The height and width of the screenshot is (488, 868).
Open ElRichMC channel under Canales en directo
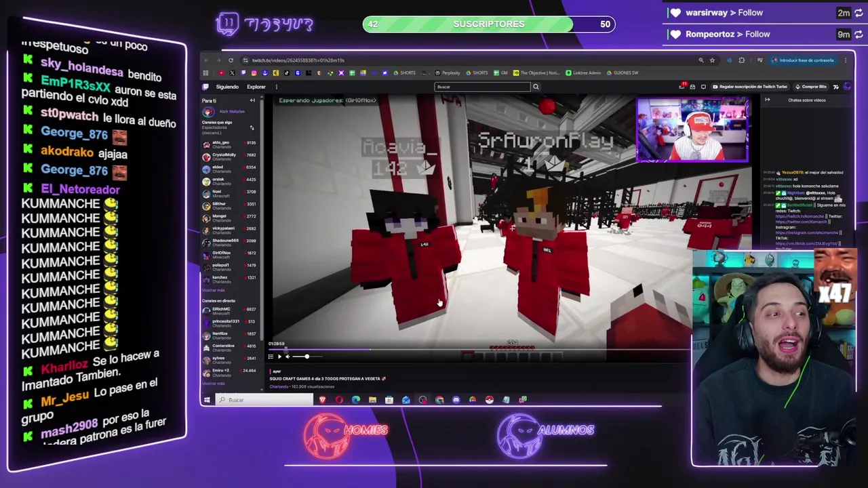tap(229, 310)
